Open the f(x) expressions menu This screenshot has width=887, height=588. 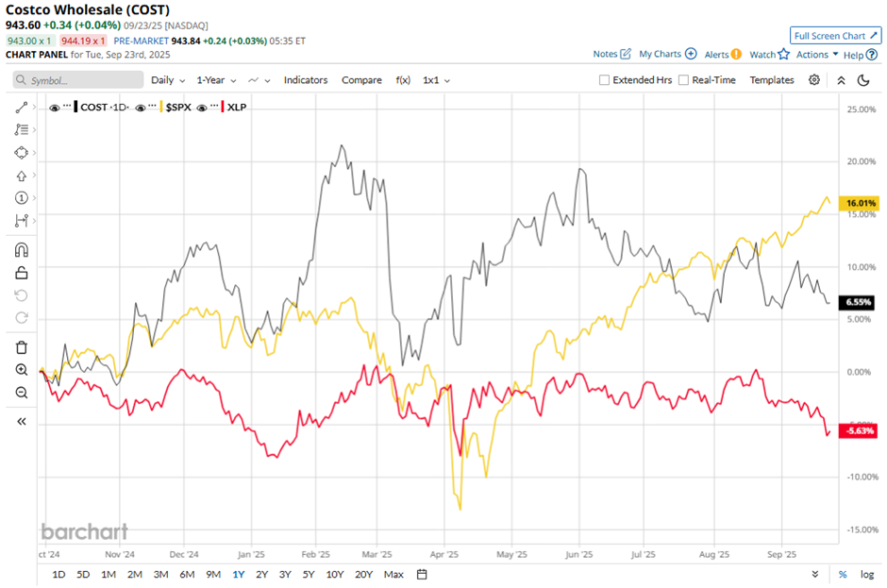tap(403, 80)
